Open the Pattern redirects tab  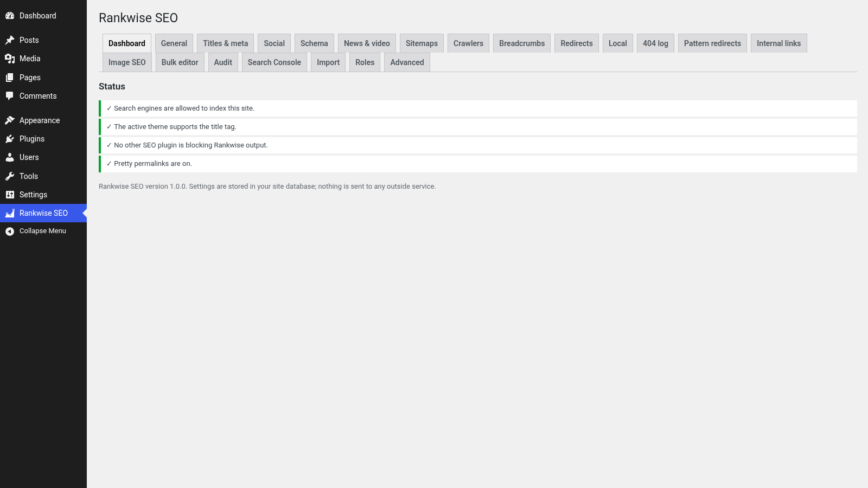click(712, 43)
